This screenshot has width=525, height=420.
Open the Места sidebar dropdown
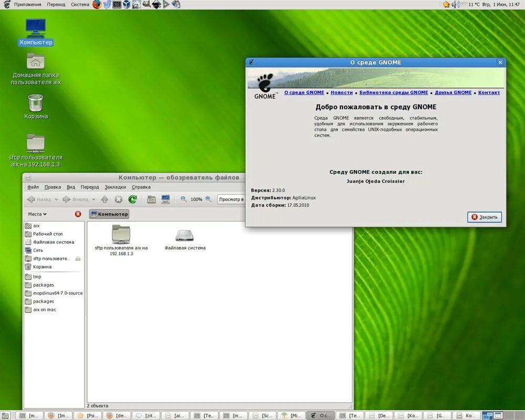coord(37,214)
